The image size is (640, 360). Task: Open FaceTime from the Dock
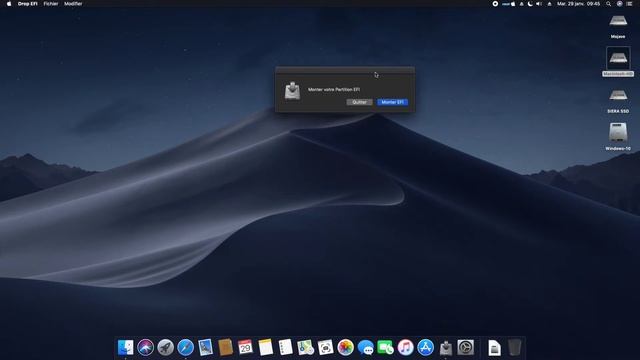coord(385,347)
